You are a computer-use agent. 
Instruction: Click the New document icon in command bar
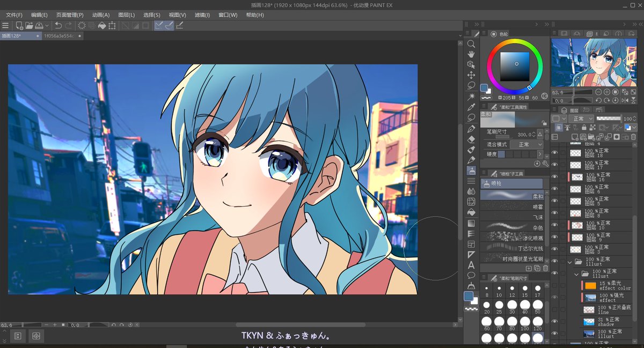pos(19,25)
